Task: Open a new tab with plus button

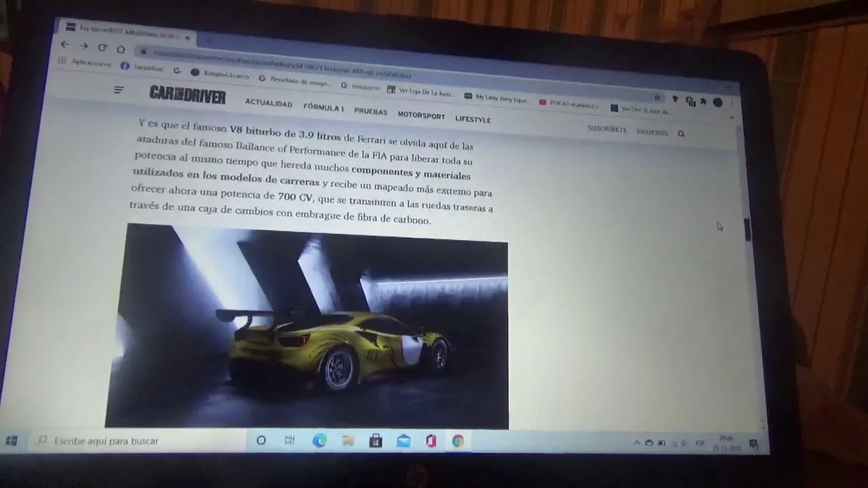Action: pos(208,40)
